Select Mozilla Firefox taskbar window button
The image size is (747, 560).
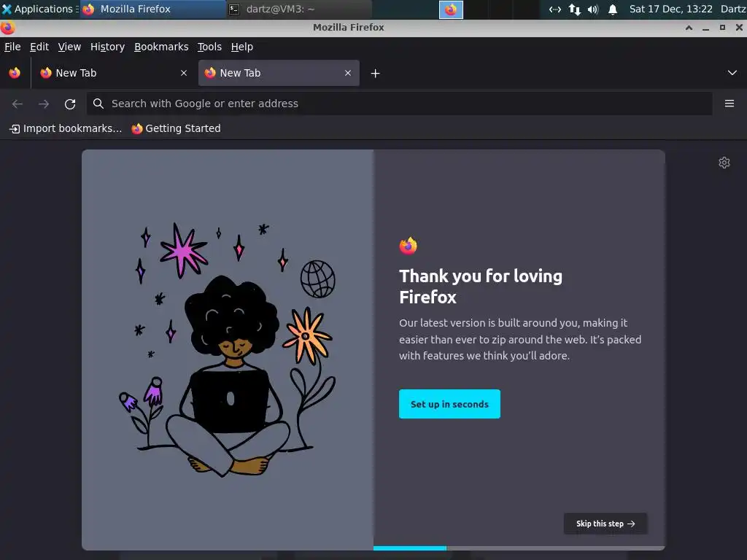(x=152, y=9)
